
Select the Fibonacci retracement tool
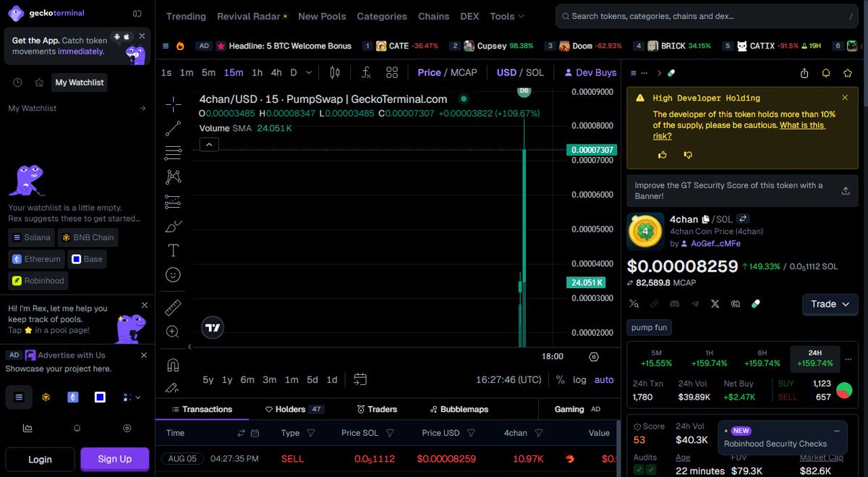pyautogui.click(x=173, y=153)
